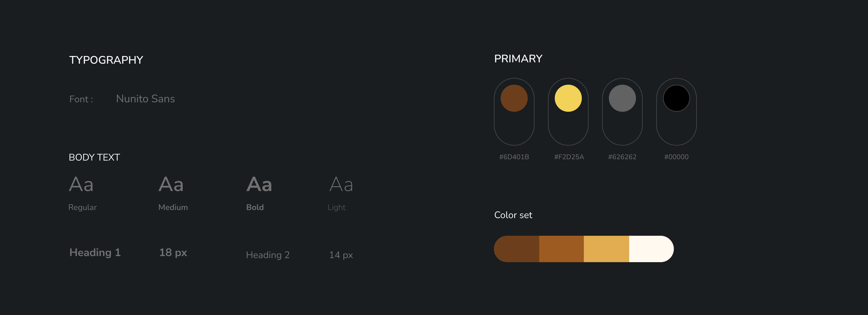Image resolution: width=868 pixels, height=315 pixels.
Task: Click the brown #6D401B color circle
Action: (514, 98)
